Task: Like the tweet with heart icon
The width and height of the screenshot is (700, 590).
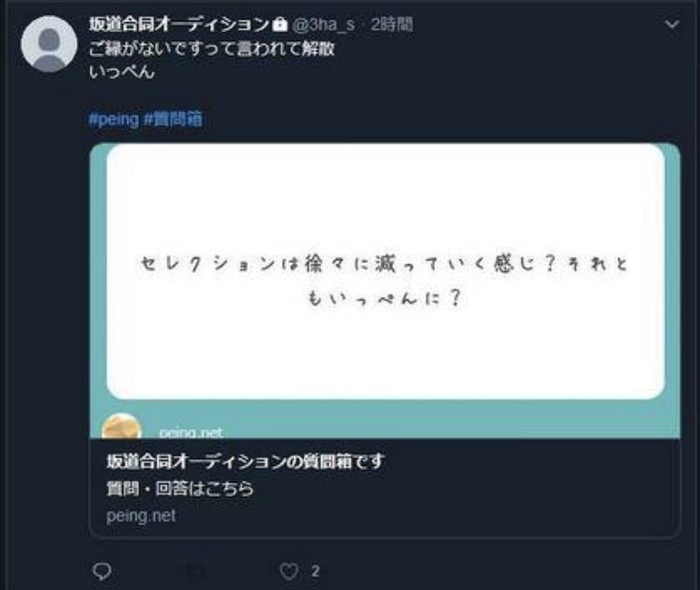Action: pos(288,571)
